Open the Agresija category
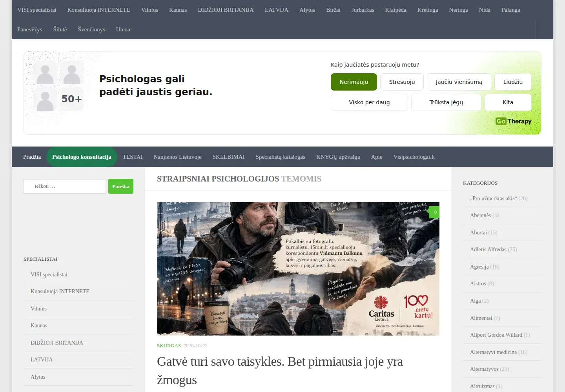The height and width of the screenshot is (392, 565). pos(479,267)
